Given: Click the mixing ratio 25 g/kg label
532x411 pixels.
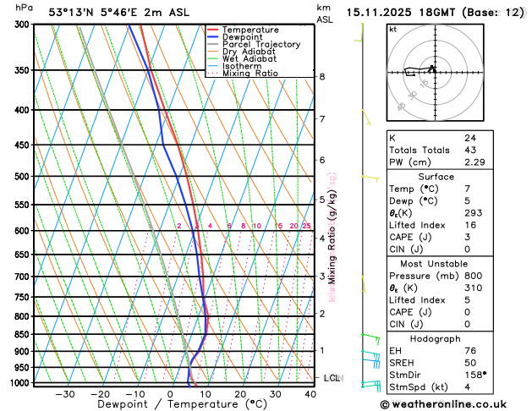Looking at the screenshot, I should pyautogui.click(x=306, y=226).
